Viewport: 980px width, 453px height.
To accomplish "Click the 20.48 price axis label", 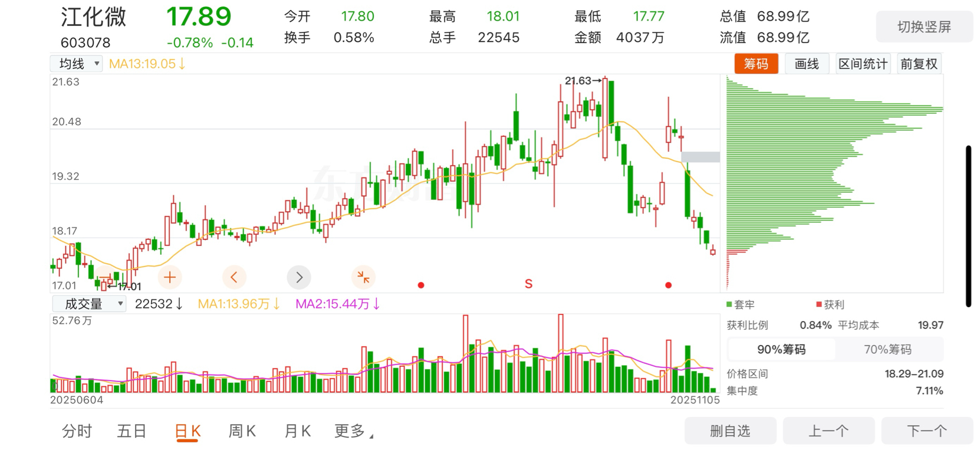I will (x=66, y=122).
